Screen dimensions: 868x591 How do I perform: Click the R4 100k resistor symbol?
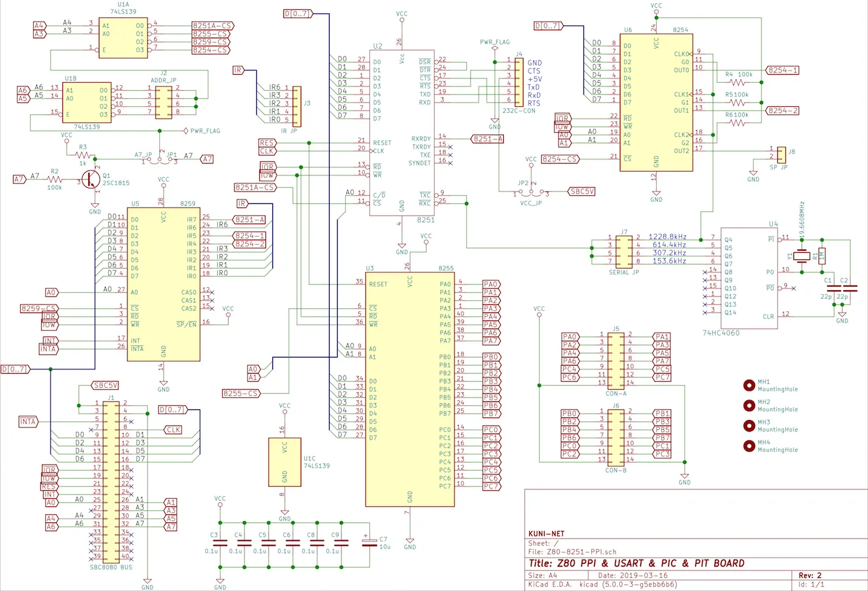pos(738,82)
